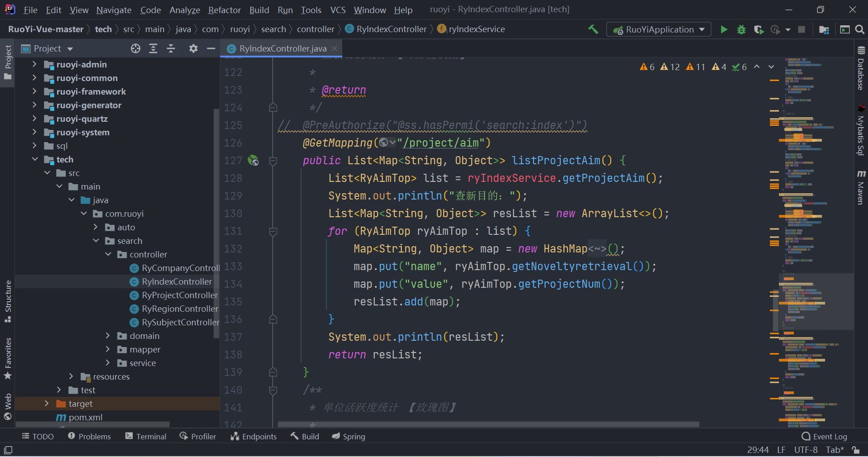
Task: Expand the ruoyi-admin module
Action: point(34,64)
